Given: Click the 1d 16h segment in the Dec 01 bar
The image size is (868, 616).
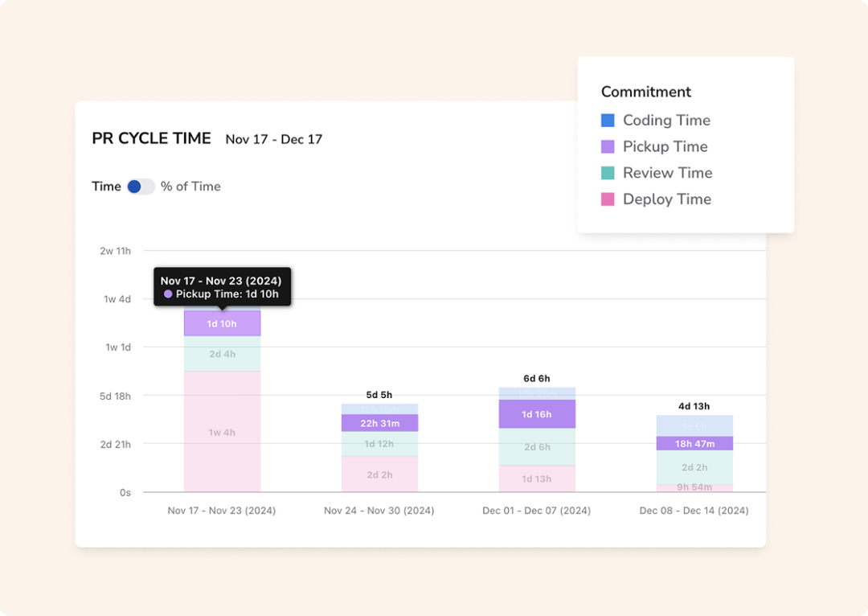Looking at the screenshot, I should tap(537, 413).
